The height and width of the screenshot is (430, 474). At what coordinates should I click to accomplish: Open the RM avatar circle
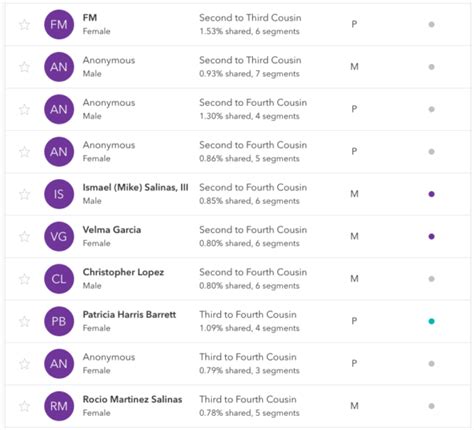(59, 406)
